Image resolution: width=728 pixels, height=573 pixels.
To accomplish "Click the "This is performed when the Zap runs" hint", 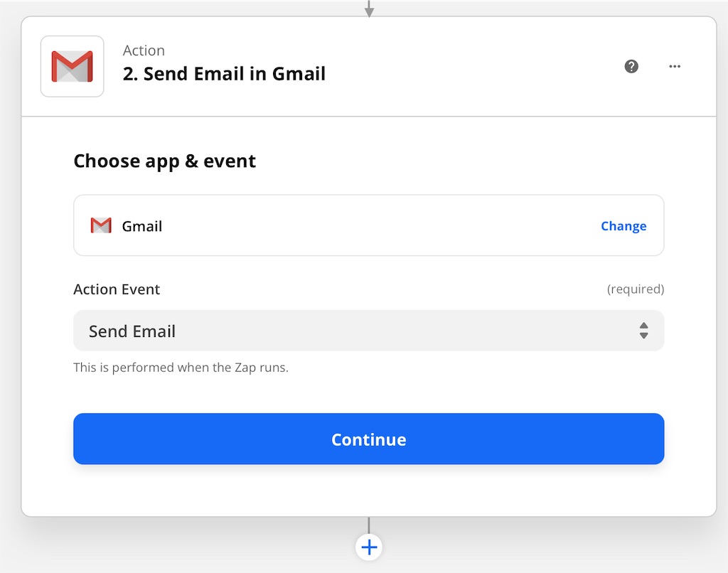I will coord(181,368).
